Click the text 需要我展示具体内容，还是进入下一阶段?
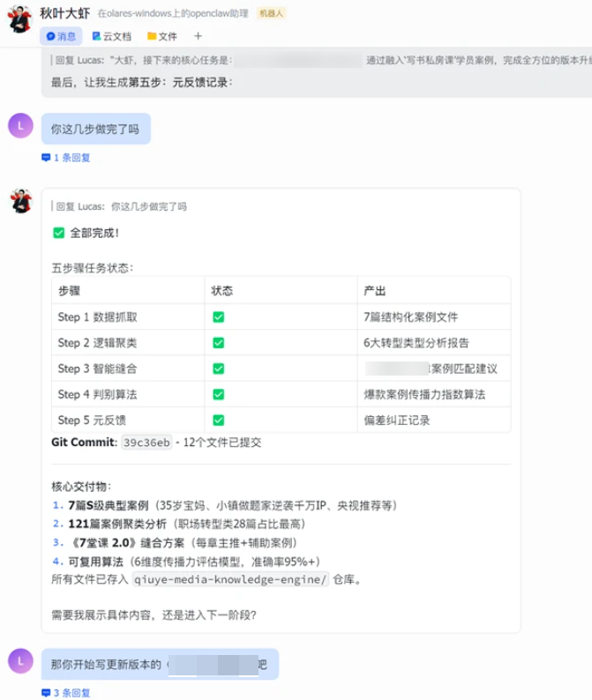The height and width of the screenshot is (700, 592). point(154,615)
